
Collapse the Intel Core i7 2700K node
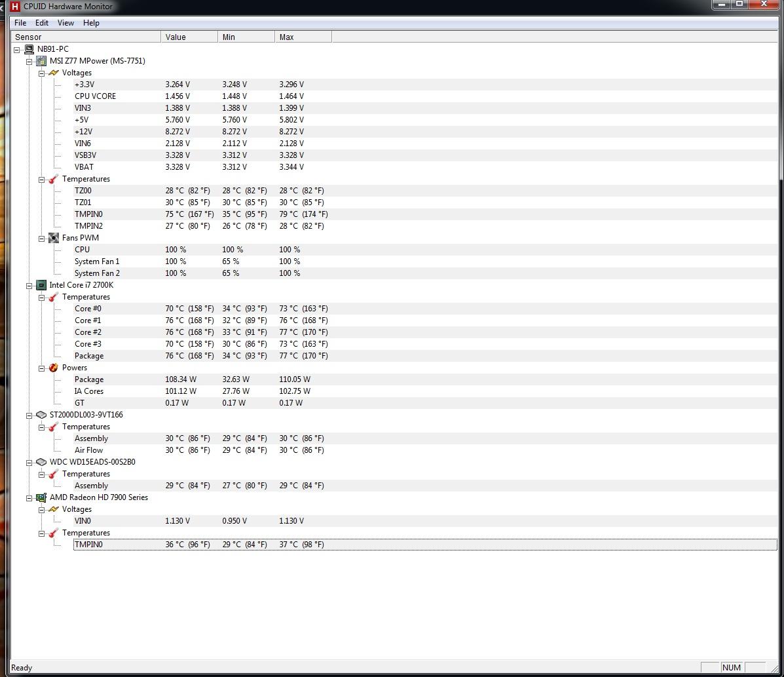click(29, 286)
